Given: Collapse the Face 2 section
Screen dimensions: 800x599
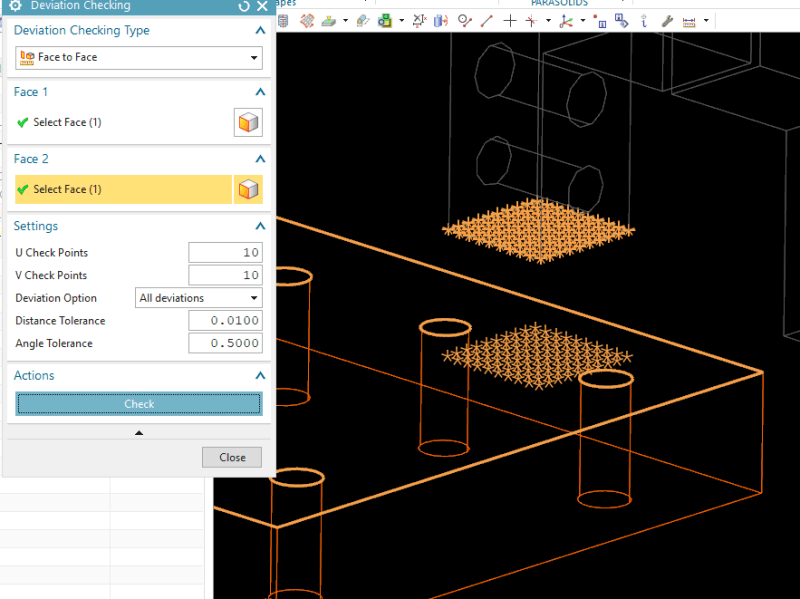Looking at the screenshot, I should point(260,159).
